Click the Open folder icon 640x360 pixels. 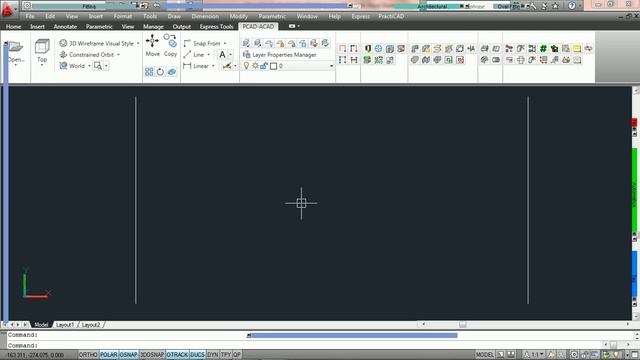click(x=16, y=47)
